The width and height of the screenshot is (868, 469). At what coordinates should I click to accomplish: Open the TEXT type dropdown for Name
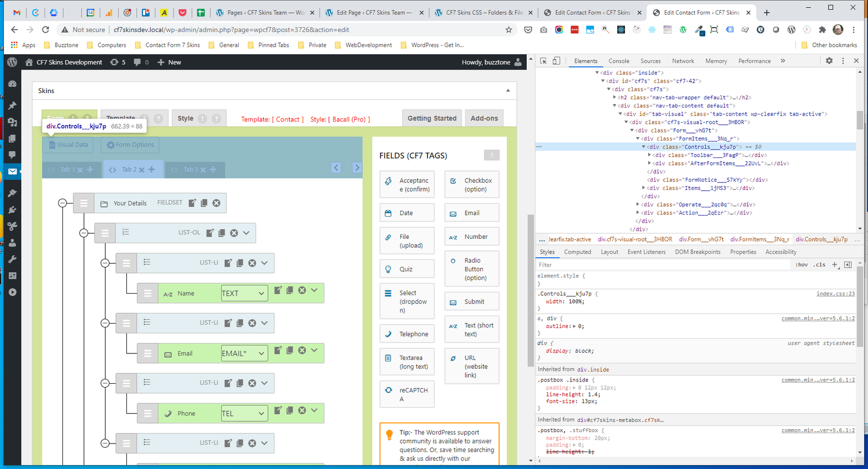click(x=244, y=293)
